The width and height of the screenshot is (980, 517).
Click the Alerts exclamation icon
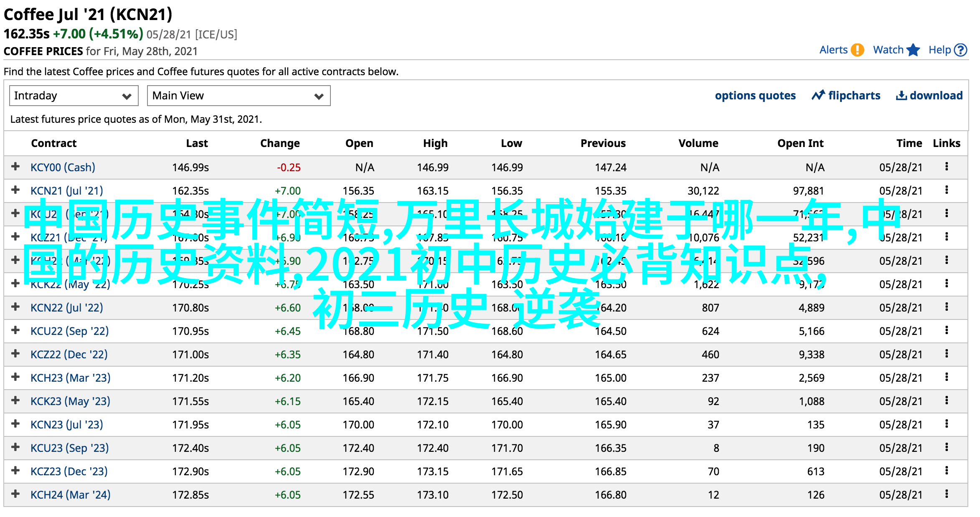[857, 50]
